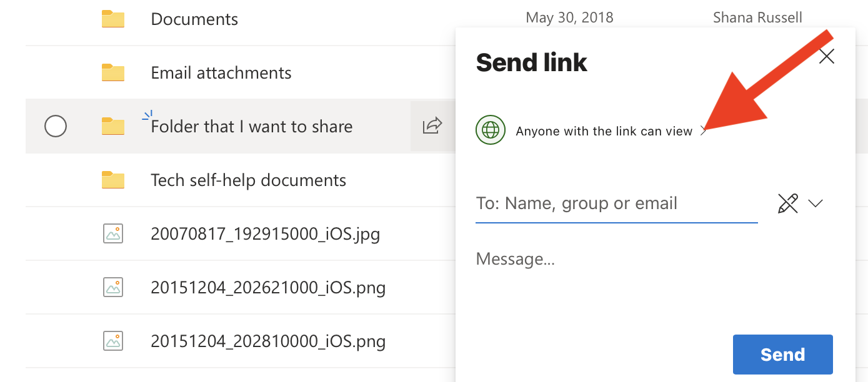Click the green globe link-settings icon
This screenshot has height=382, width=868.
coord(491,130)
